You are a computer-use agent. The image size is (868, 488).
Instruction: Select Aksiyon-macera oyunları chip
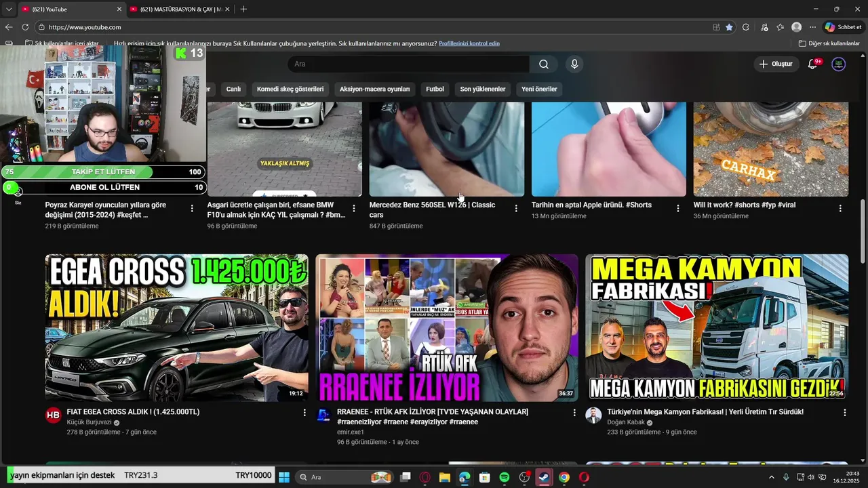click(374, 89)
